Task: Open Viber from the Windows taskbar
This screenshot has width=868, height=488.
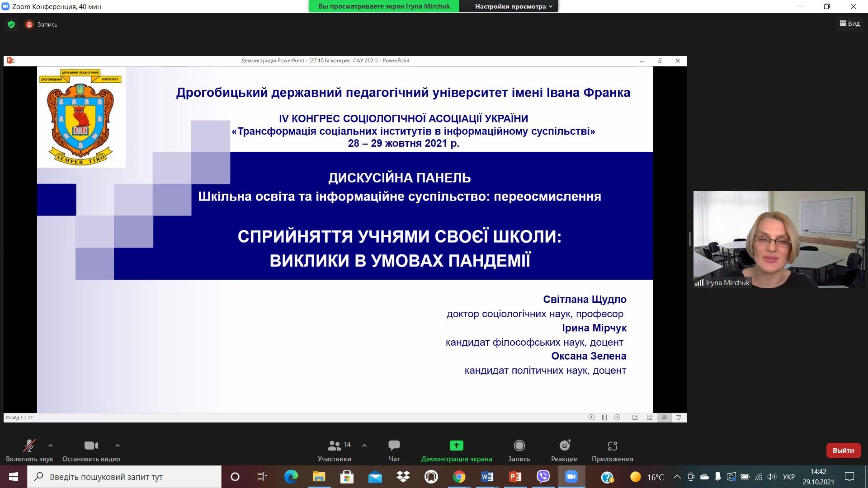Action: (x=543, y=477)
